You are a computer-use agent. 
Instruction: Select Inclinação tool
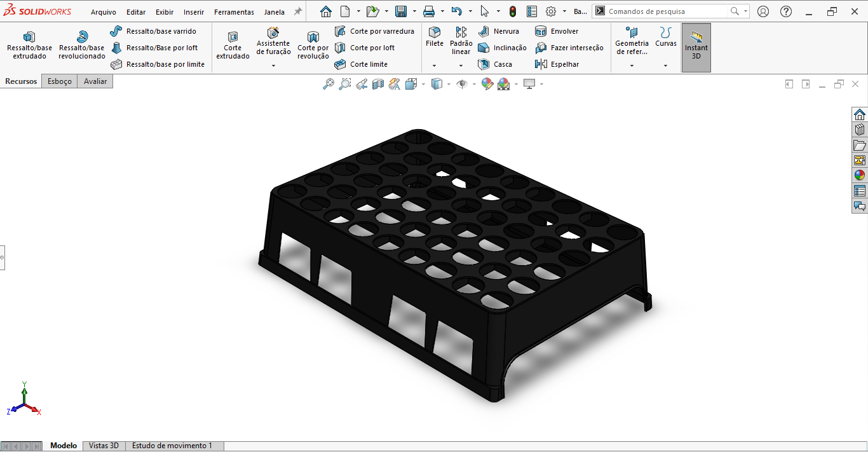pyautogui.click(x=503, y=48)
